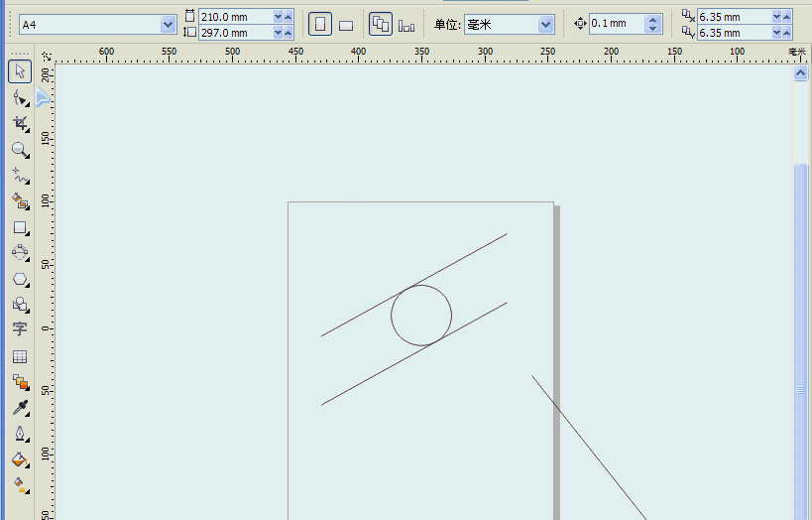Increase duplicate Y distance spinner

pos(786,33)
